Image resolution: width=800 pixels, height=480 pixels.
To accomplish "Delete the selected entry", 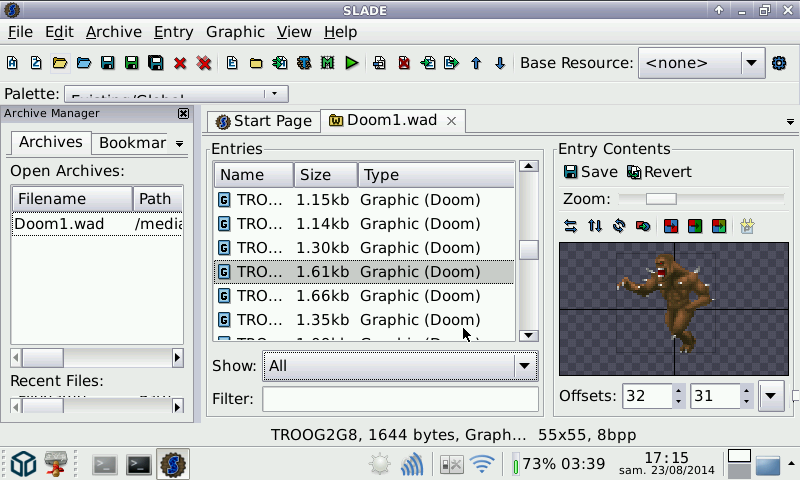I will click(x=404, y=63).
